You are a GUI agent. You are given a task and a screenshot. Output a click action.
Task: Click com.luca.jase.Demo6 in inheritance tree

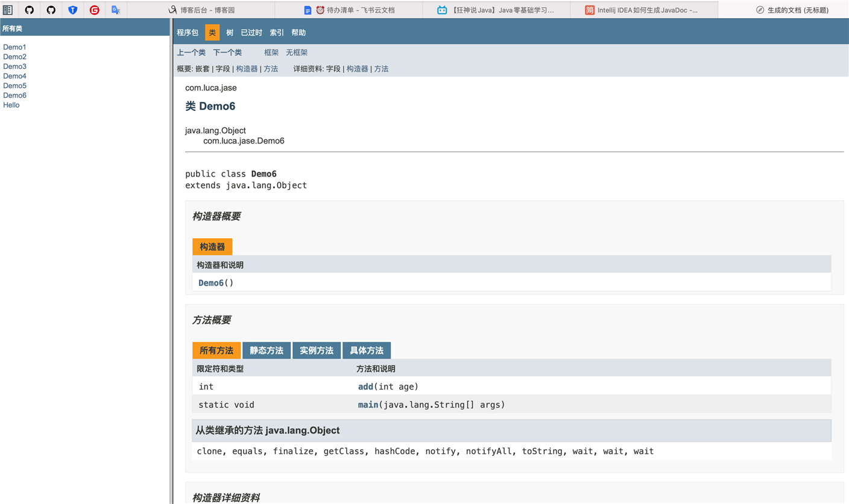(244, 141)
